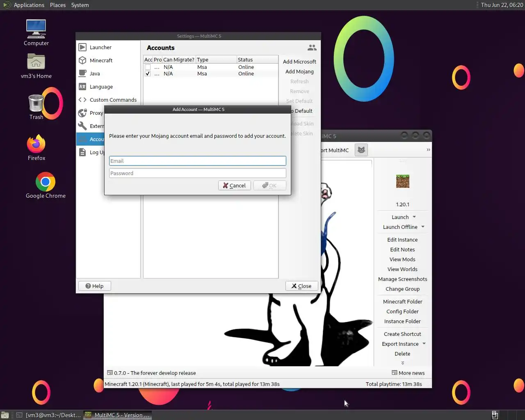Click the Firefox desktop icon
This screenshot has height=420, width=525.
[x=36, y=148]
